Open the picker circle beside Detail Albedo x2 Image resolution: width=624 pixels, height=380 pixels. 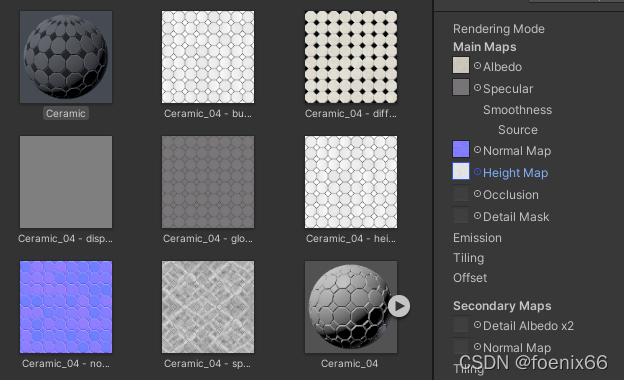478,325
